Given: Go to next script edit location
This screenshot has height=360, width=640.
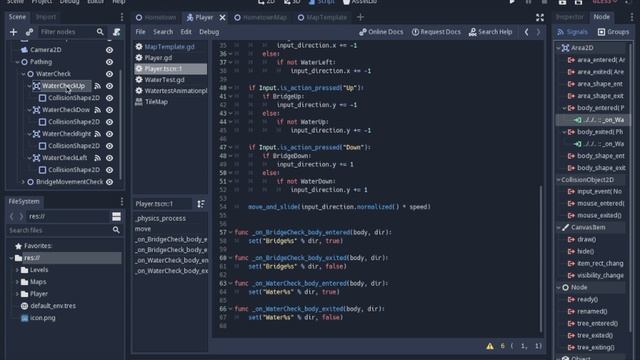Looking at the screenshot, I should click(538, 32).
